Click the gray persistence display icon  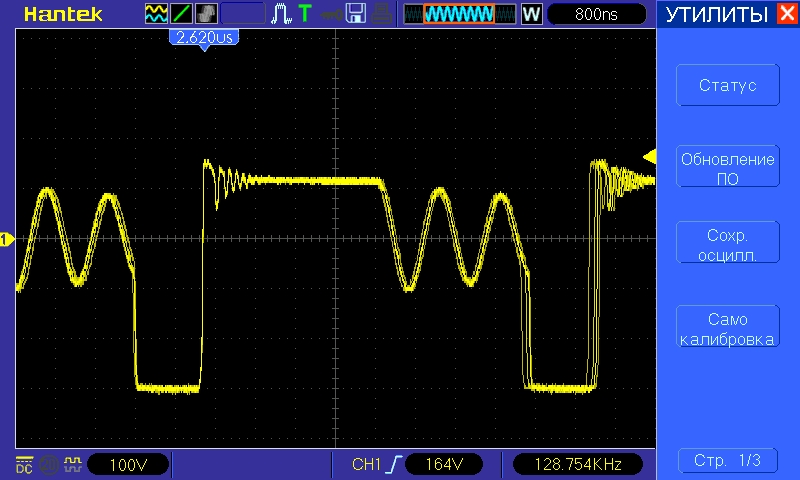(x=206, y=14)
